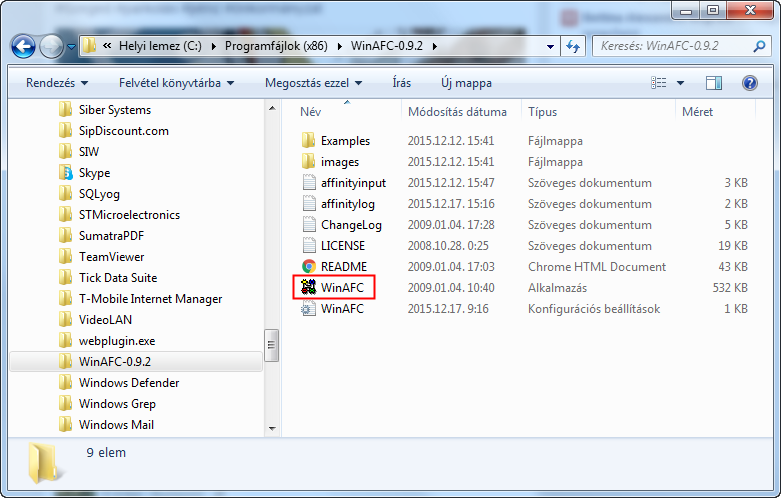This screenshot has width=781, height=498.
Task: Select the LICENSE file icon
Action: click(309, 246)
